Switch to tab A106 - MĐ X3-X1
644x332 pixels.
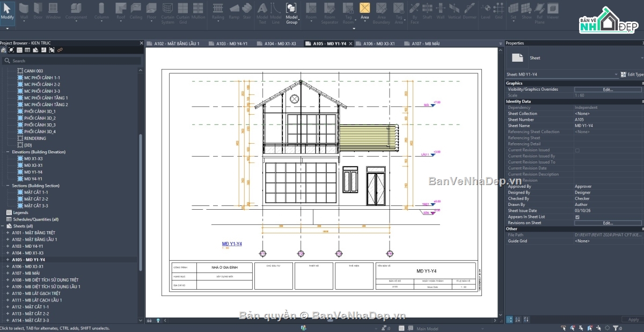(375, 43)
